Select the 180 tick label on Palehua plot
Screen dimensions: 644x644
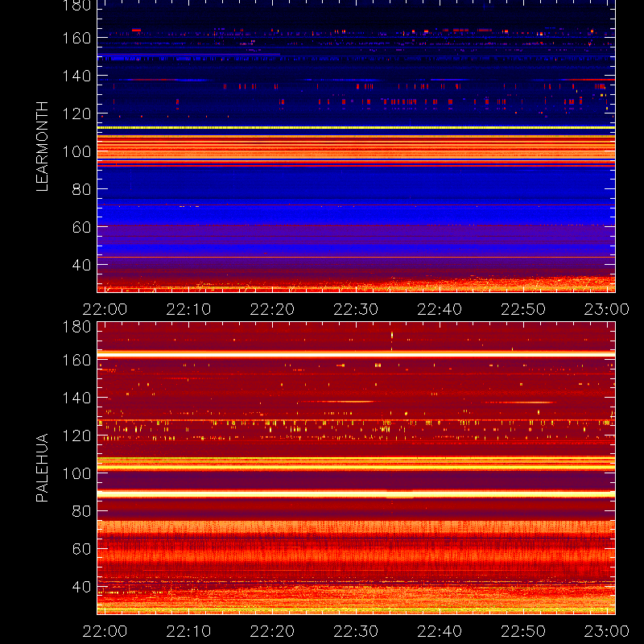tap(76, 327)
